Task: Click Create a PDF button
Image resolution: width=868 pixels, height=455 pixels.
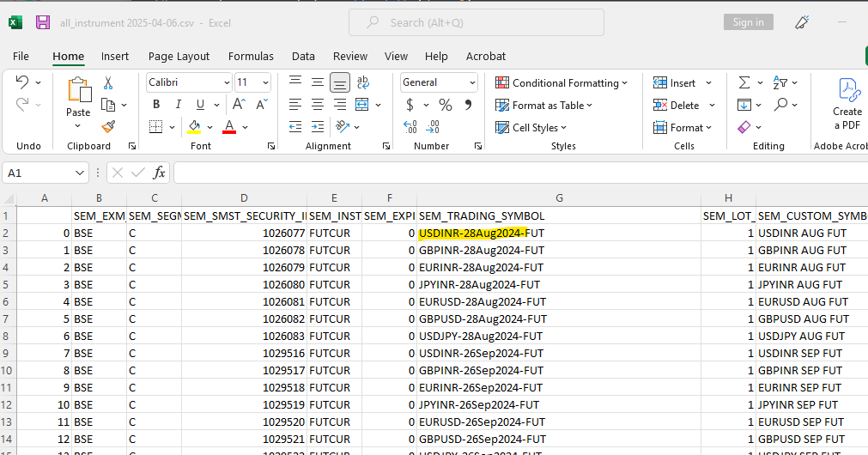Action: coord(847,104)
